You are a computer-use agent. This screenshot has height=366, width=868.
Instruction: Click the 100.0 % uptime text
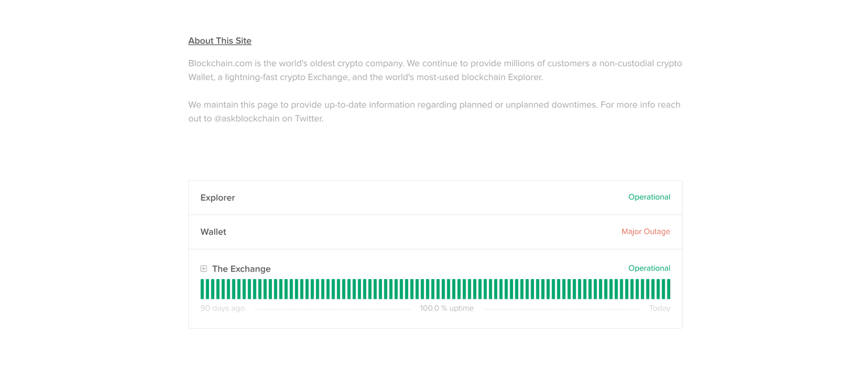tap(446, 308)
